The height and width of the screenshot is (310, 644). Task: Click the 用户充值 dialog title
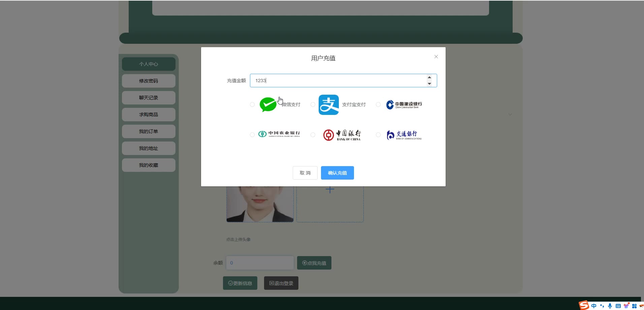point(323,58)
